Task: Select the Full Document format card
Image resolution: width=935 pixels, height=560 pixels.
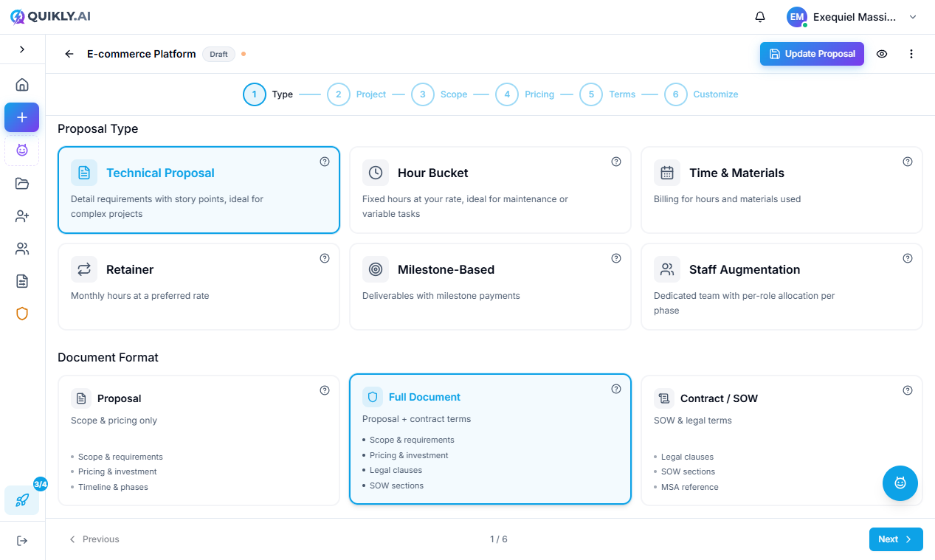Action: 490,439
